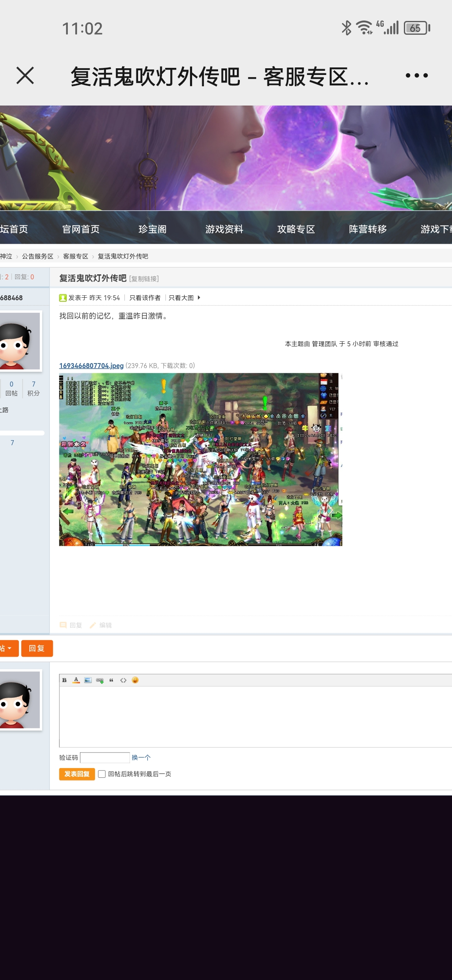The image size is (452, 980).
Task: Open the 攻略专区 nav tab
Action: [296, 229]
